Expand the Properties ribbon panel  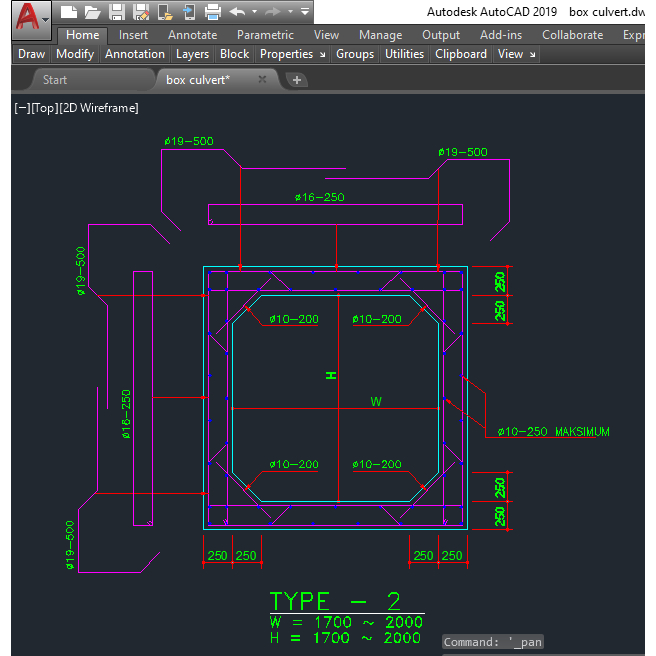click(x=287, y=54)
